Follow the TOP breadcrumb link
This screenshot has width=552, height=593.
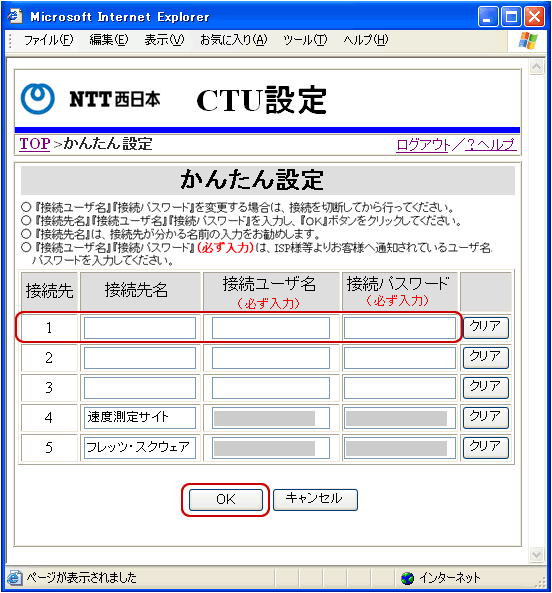35,144
